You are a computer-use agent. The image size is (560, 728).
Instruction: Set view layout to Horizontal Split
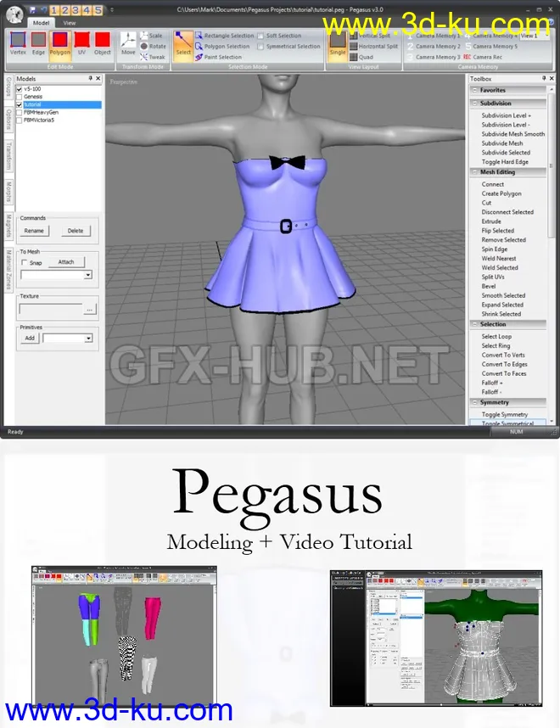click(374, 46)
